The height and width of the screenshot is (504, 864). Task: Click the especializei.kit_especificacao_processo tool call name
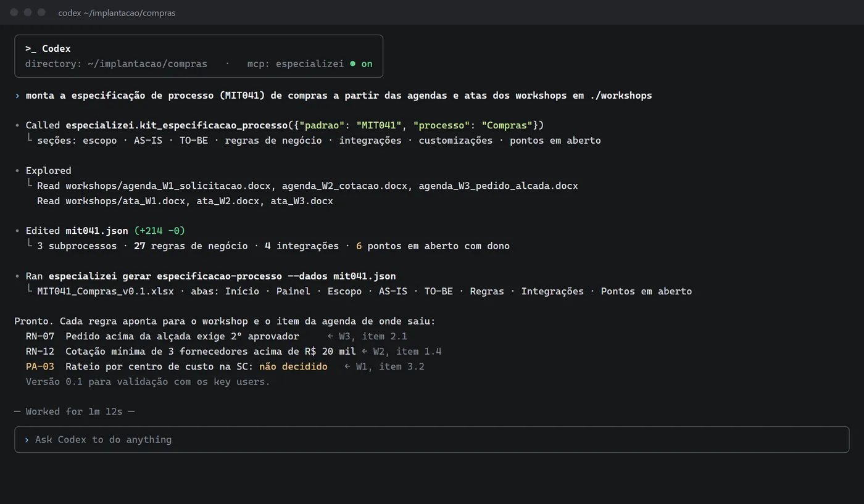pyautogui.click(x=177, y=125)
